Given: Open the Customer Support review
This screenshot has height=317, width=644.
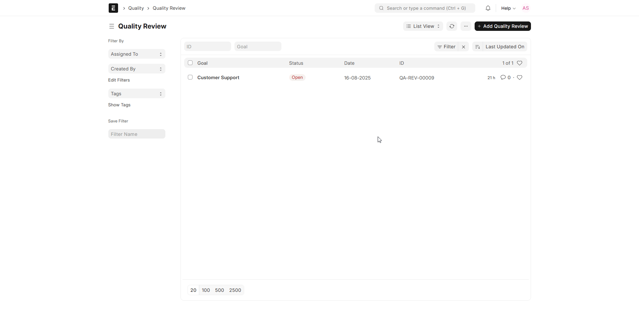Looking at the screenshot, I should pyautogui.click(x=218, y=77).
